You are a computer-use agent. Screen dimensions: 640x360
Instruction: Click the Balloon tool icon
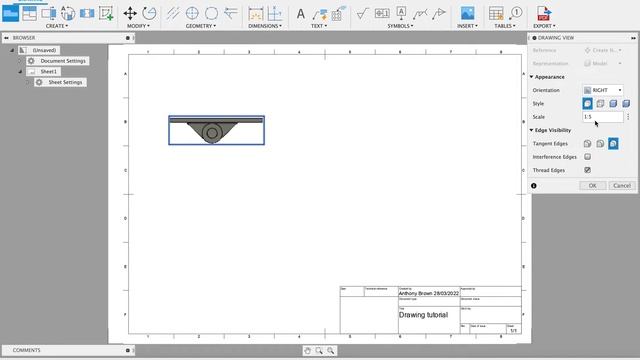click(516, 13)
